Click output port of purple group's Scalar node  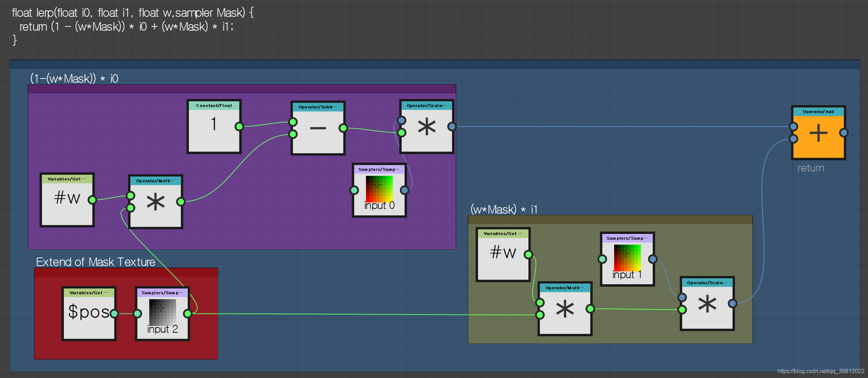tap(452, 127)
